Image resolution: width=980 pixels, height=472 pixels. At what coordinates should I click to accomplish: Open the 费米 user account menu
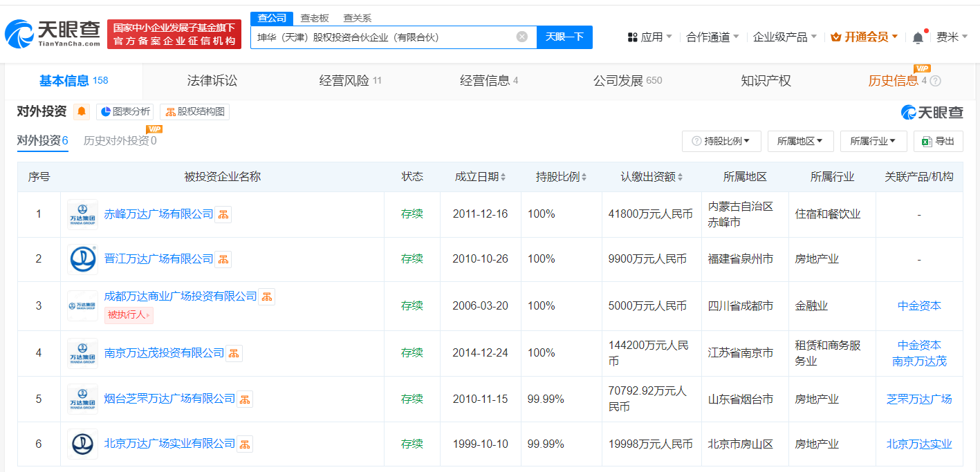(x=952, y=37)
